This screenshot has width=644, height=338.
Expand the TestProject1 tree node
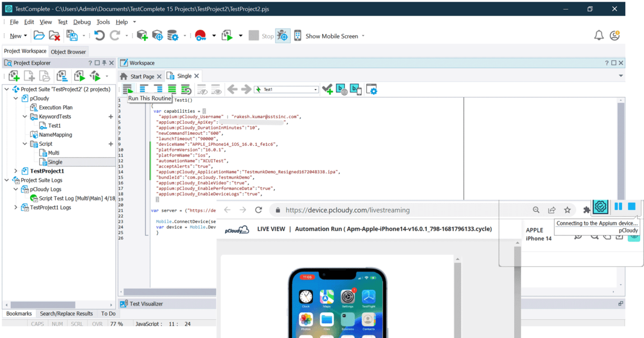click(x=16, y=171)
